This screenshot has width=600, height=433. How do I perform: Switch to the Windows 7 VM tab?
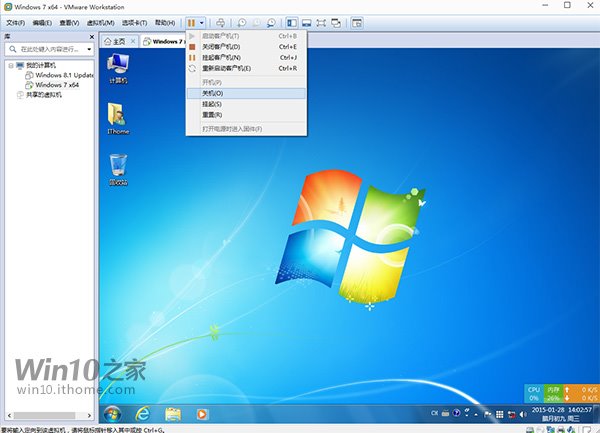[163, 41]
